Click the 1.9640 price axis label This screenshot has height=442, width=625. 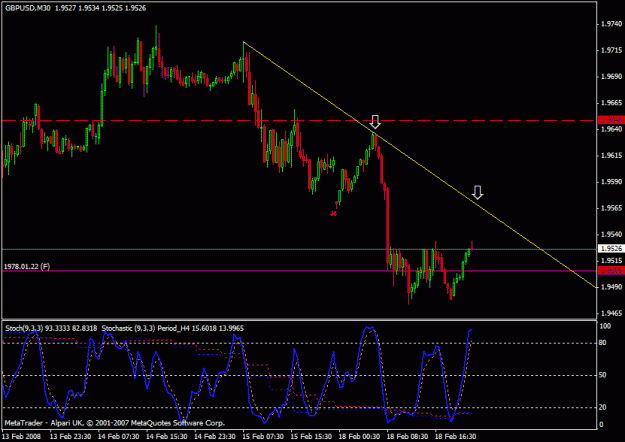tap(611, 129)
